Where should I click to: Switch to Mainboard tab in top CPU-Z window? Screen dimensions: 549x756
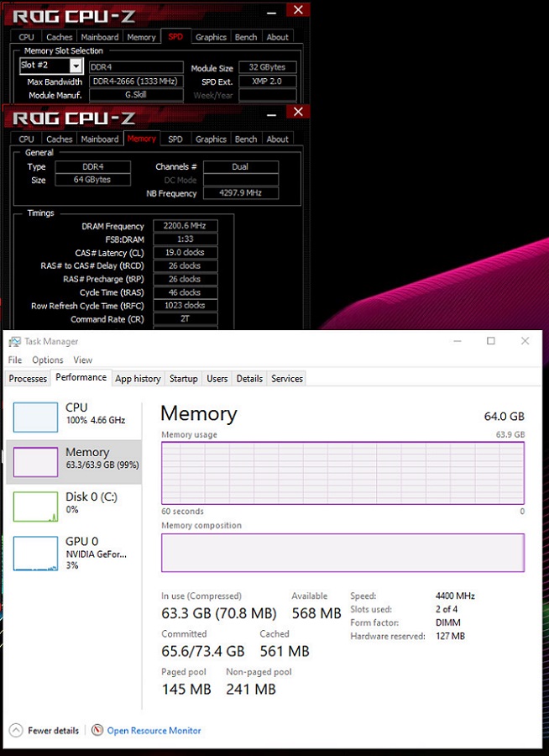pyautogui.click(x=100, y=37)
